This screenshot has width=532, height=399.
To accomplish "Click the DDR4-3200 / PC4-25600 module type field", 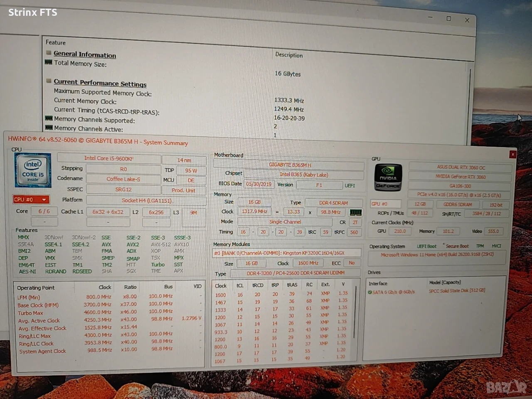I will coord(295,273).
